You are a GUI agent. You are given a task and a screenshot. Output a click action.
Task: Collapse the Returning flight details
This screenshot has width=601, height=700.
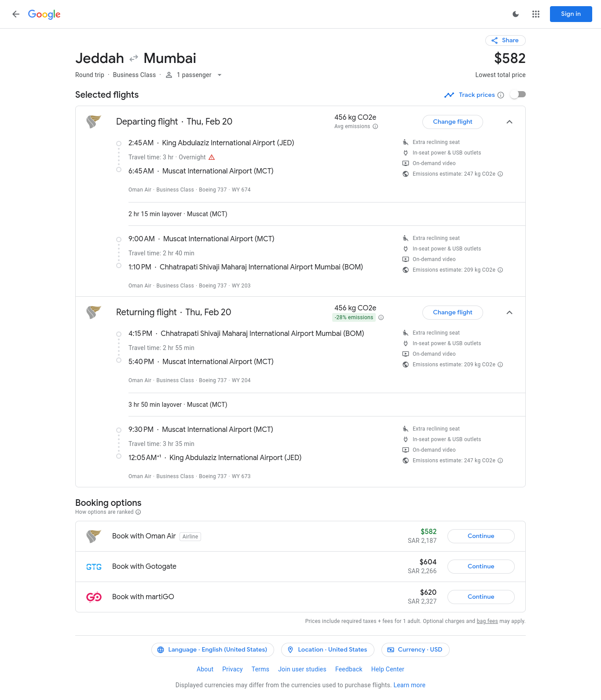tap(509, 313)
